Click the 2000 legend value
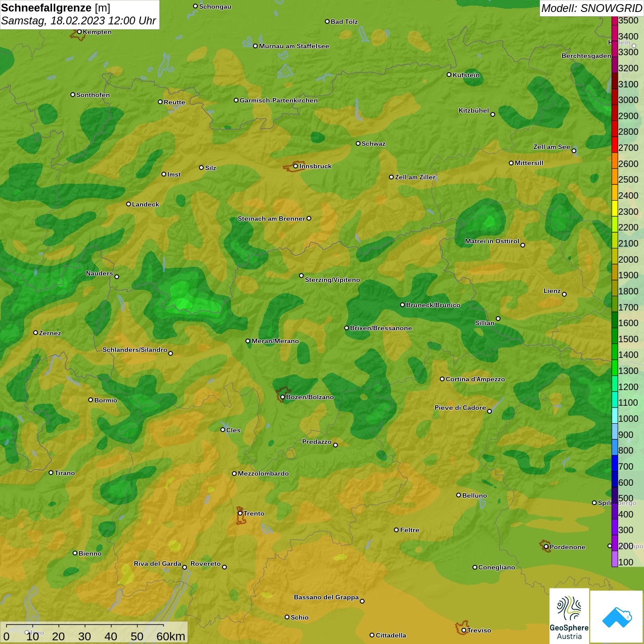 pyautogui.click(x=628, y=259)
